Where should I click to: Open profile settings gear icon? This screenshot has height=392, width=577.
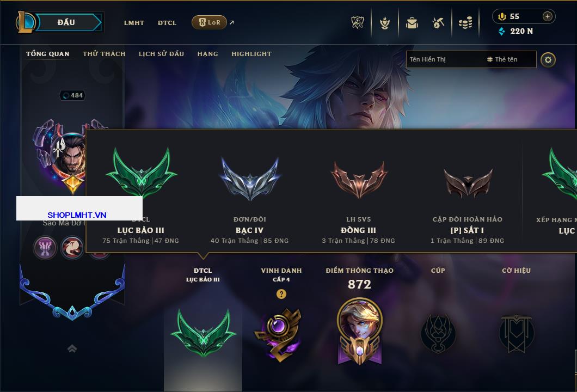[x=548, y=60]
